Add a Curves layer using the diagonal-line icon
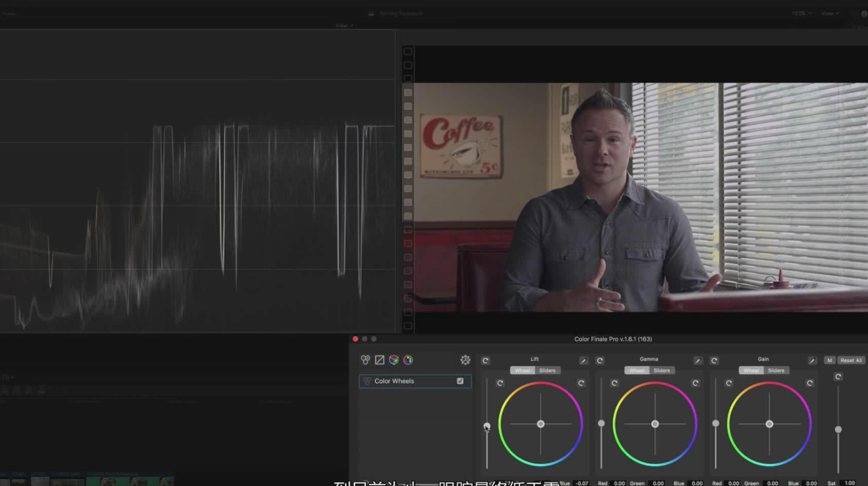 379,360
